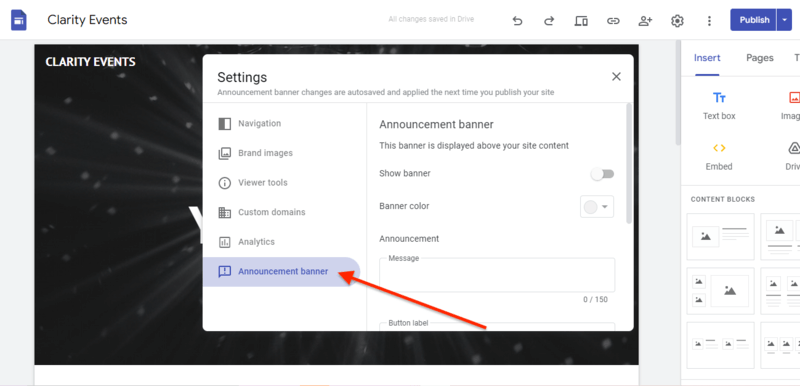This screenshot has width=800, height=386.
Task: Click All changes saved in Drive status
Action: [x=431, y=19]
